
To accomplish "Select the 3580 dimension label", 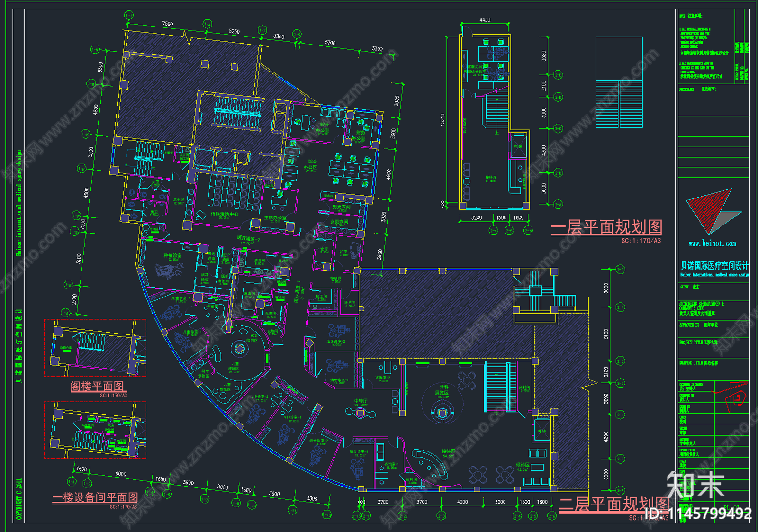I will click(x=544, y=56).
